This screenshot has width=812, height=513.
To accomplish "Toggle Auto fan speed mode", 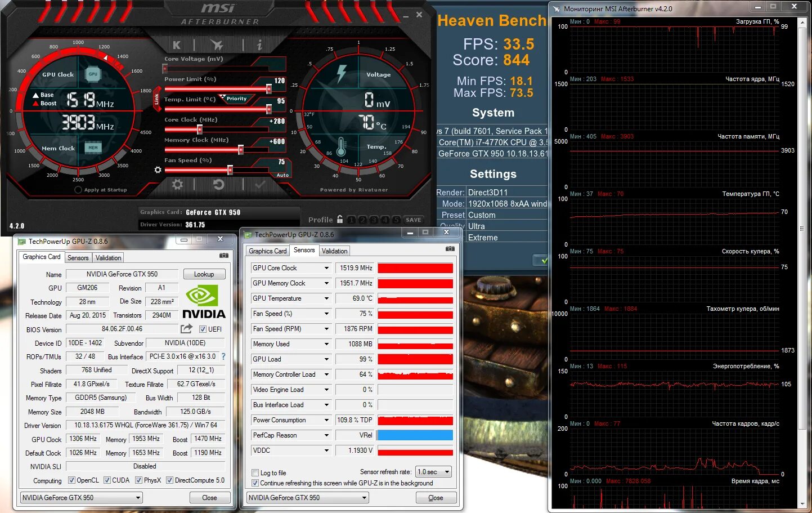I will coord(282,175).
